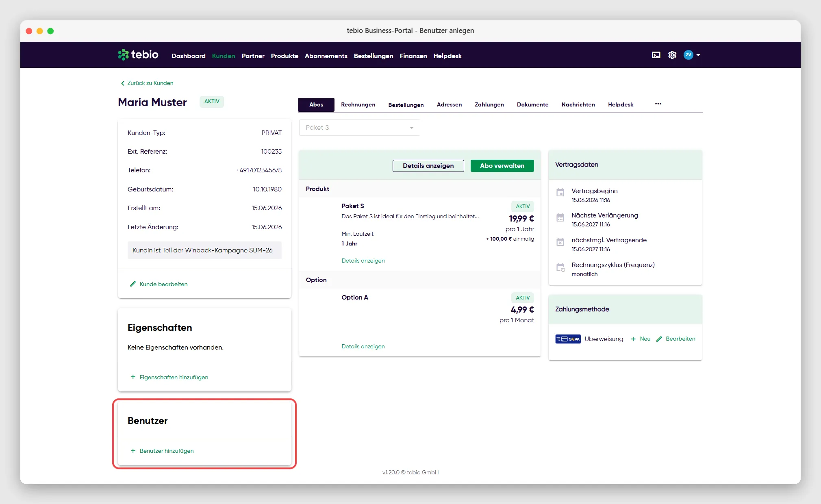Click Neu to add payment method

coord(645,339)
